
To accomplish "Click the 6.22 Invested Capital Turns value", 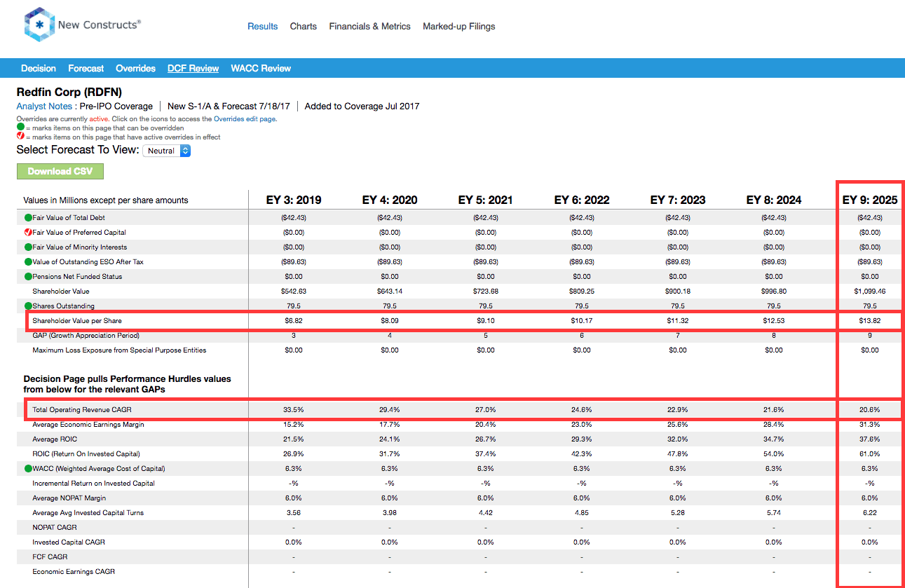I will 869,512.
